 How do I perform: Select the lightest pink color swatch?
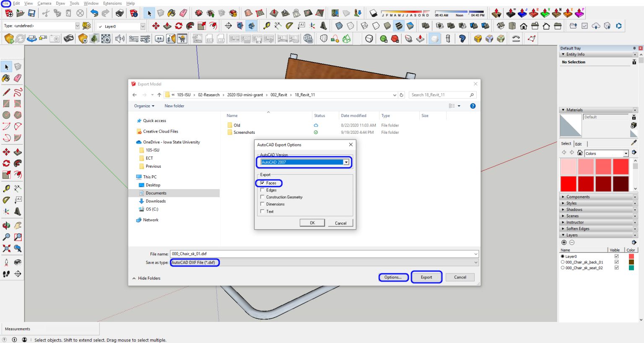[x=569, y=166]
